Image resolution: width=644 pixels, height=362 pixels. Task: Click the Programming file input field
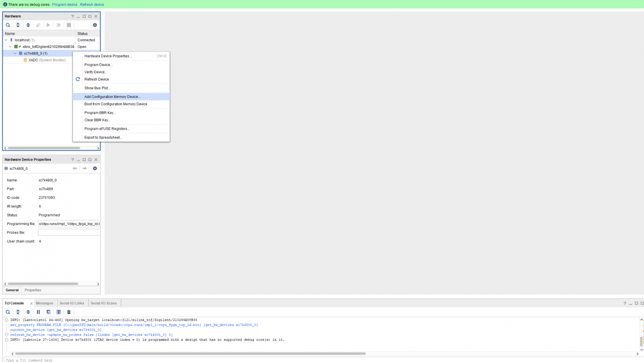[x=69, y=224]
